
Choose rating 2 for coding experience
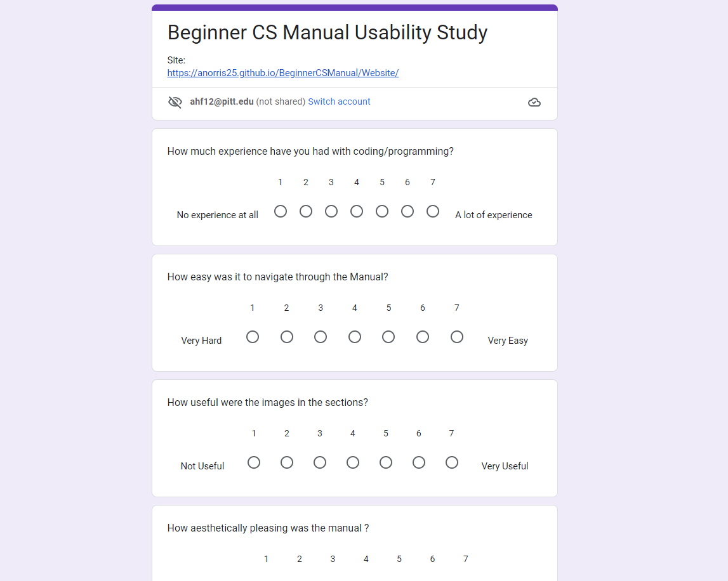coord(306,211)
